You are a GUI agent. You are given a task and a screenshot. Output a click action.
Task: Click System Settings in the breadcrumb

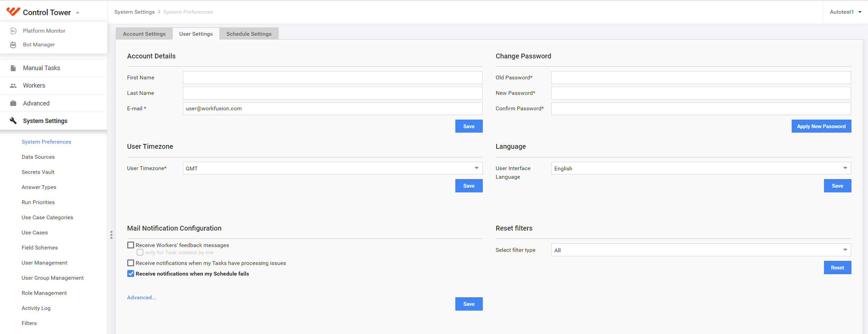pyautogui.click(x=134, y=12)
